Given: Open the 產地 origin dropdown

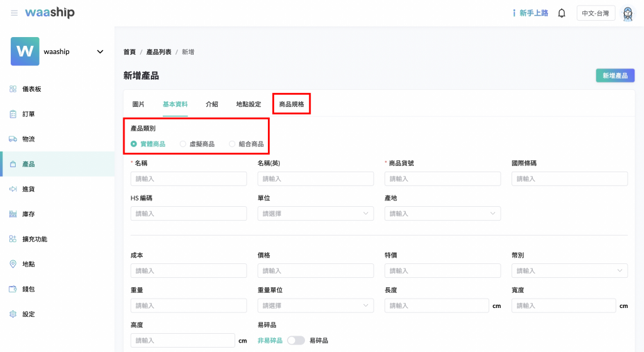Looking at the screenshot, I should point(442,214).
